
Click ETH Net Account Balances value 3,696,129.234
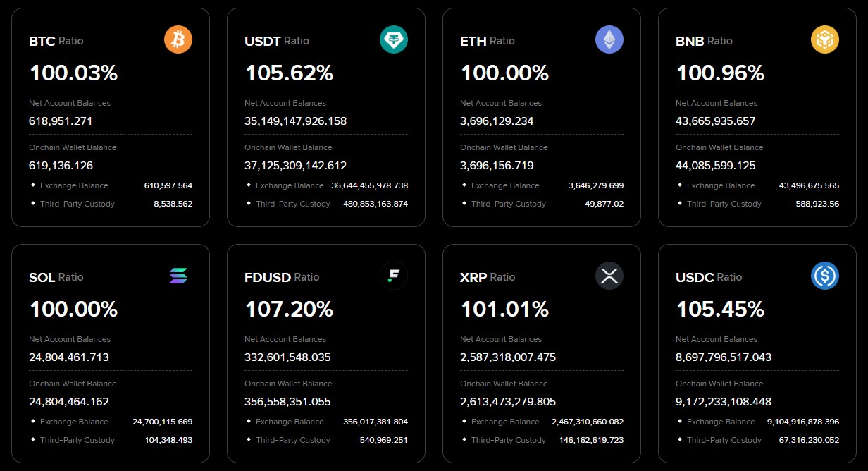(x=497, y=121)
